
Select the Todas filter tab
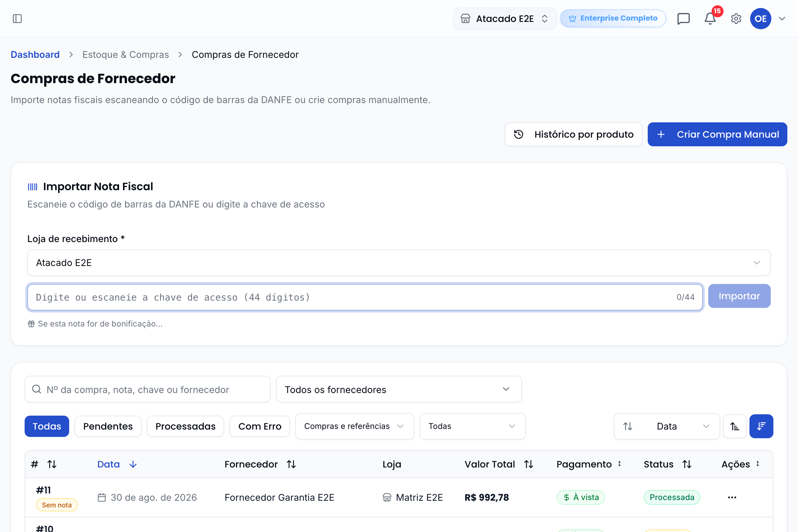47,426
